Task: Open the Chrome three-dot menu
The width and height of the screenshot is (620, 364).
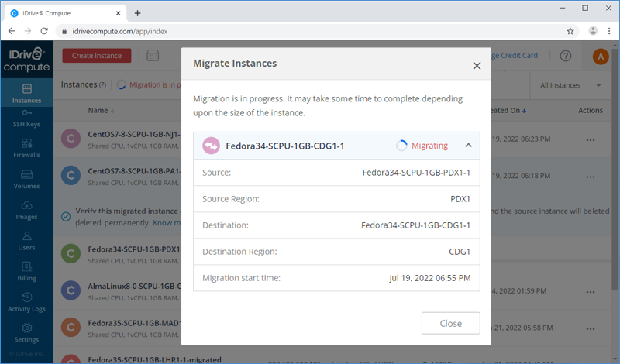Action: [609, 31]
